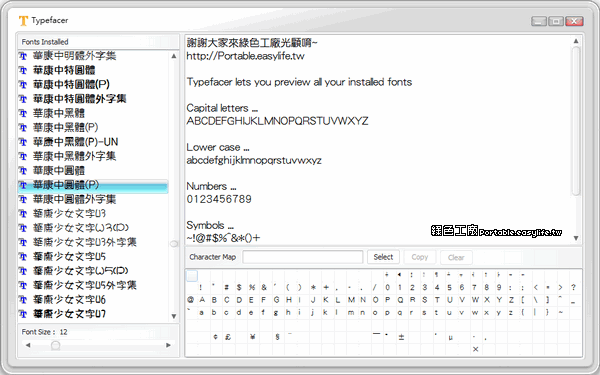Select digit 9 in the character map
This screenshot has height=375, width=600.
[499, 287]
